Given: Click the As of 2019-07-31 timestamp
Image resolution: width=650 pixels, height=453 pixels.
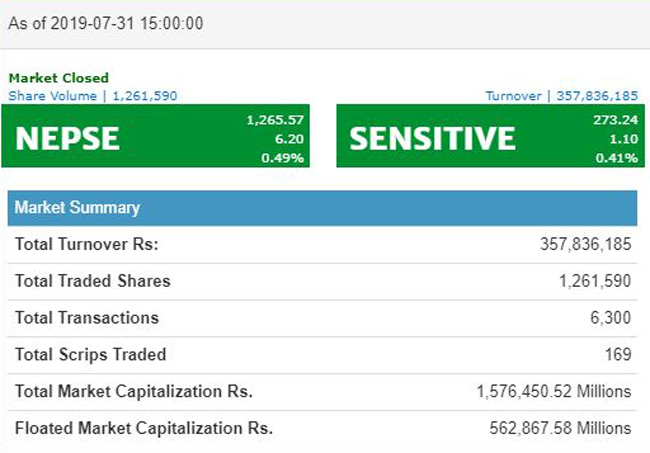Looking at the screenshot, I should (105, 23).
